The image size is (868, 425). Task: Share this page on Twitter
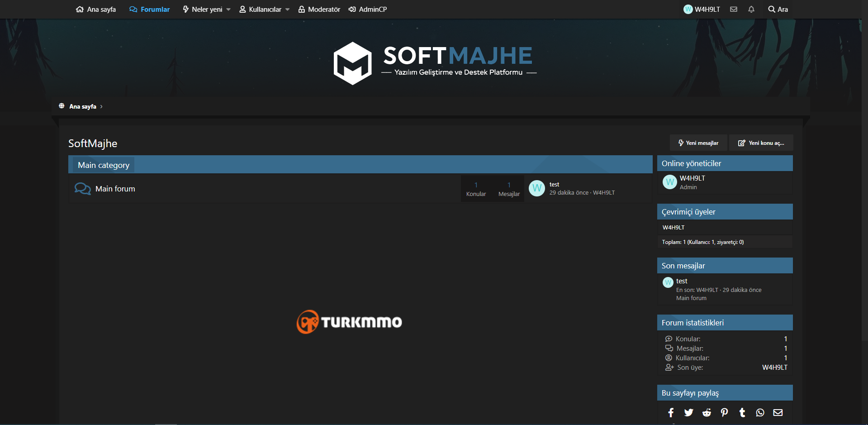688,412
